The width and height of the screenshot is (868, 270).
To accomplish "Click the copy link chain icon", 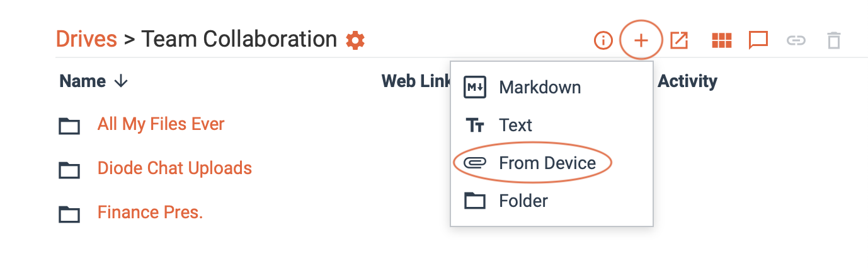I will 796,41.
